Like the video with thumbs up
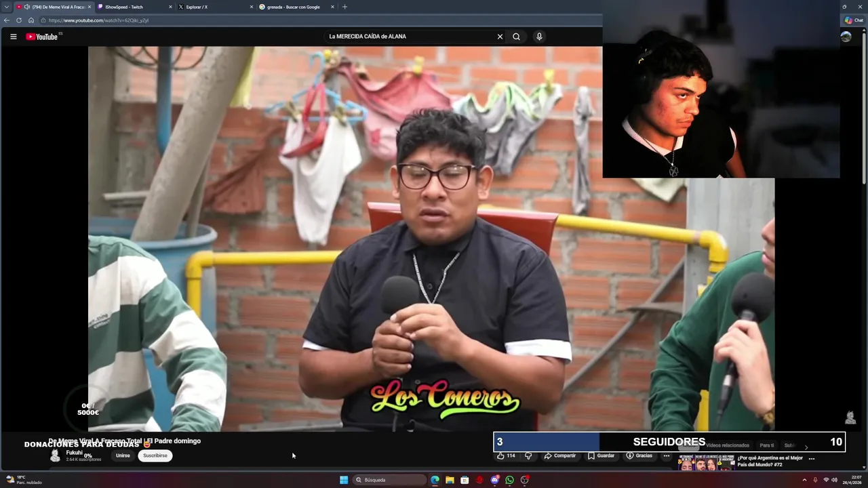 coord(506,455)
